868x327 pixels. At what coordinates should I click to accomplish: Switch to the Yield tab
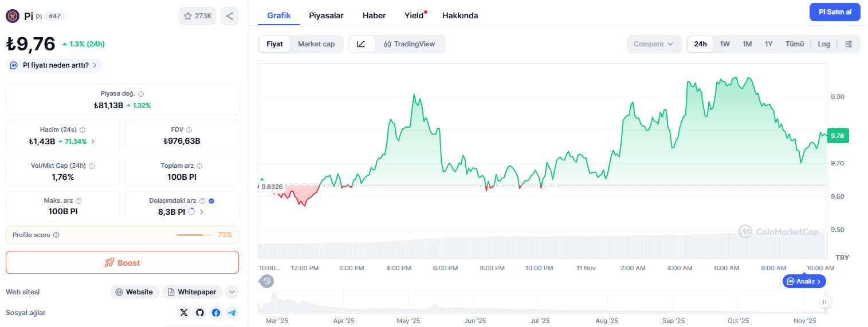pyautogui.click(x=414, y=15)
